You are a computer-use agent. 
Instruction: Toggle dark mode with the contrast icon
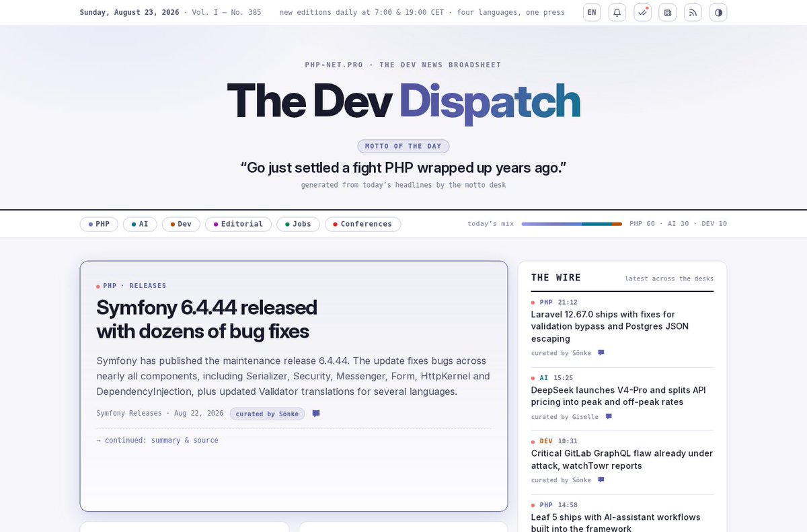[x=718, y=12]
